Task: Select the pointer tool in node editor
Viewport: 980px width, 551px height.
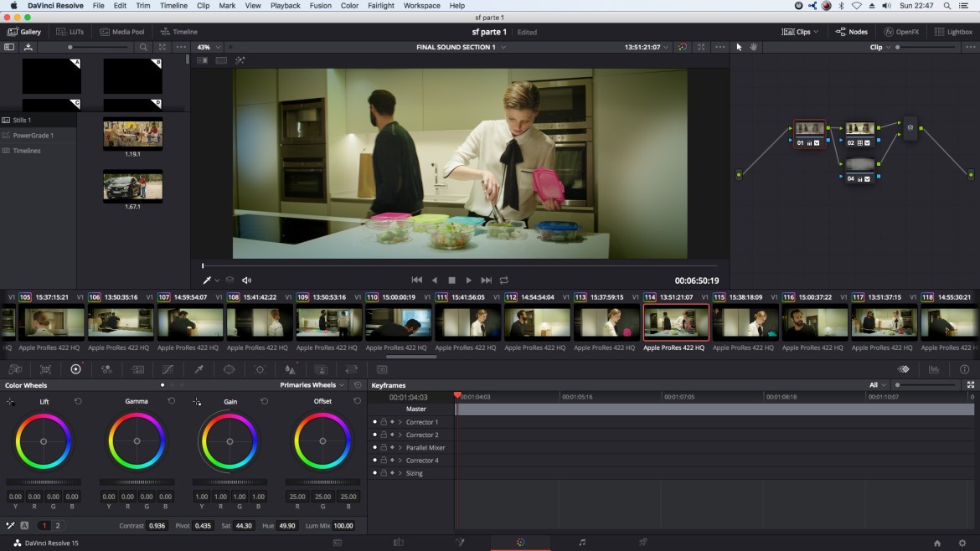Action: tap(739, 47)
